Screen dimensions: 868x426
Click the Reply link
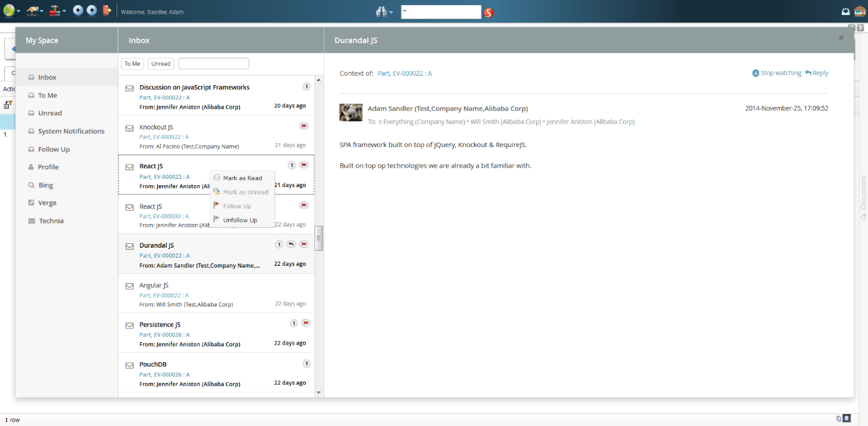(817, 73)
